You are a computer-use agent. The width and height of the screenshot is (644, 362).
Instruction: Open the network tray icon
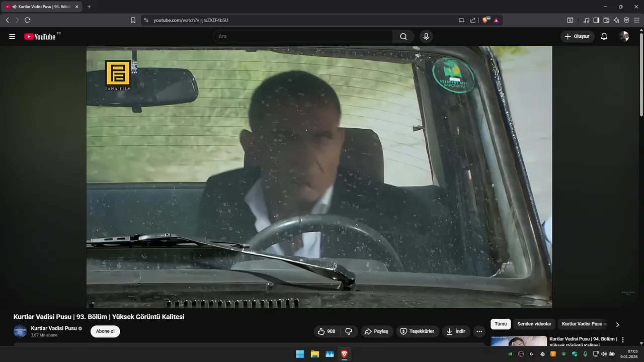click(x=596, y=354)
